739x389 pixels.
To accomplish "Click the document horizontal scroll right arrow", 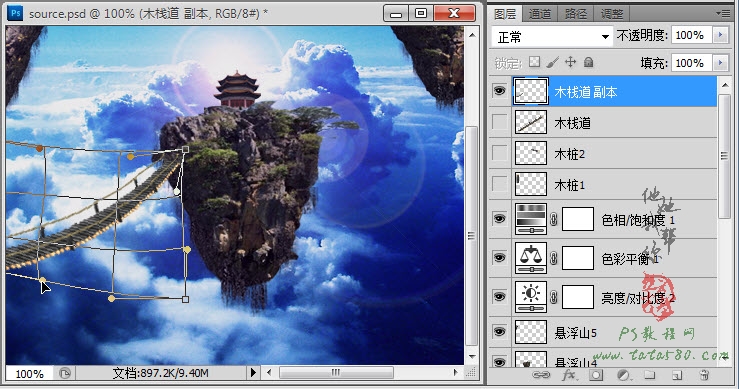I will tap(456, 372).
